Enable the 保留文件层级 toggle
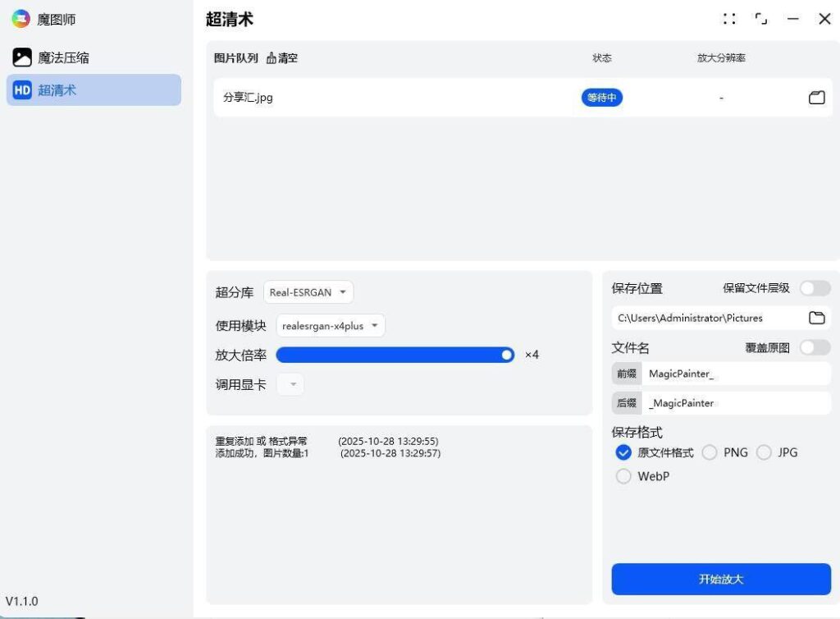 tap(815, 288)
